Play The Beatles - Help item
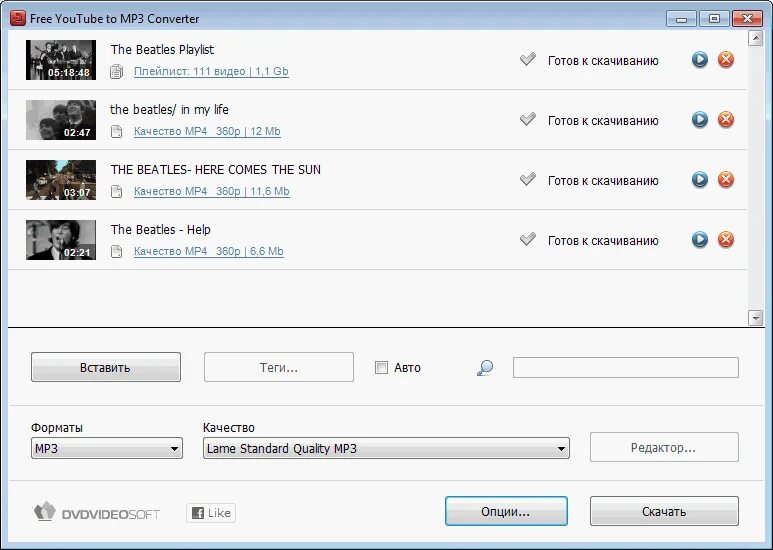Image resolution: width=773 pixels, height=550 pixels. pos(700,240)
